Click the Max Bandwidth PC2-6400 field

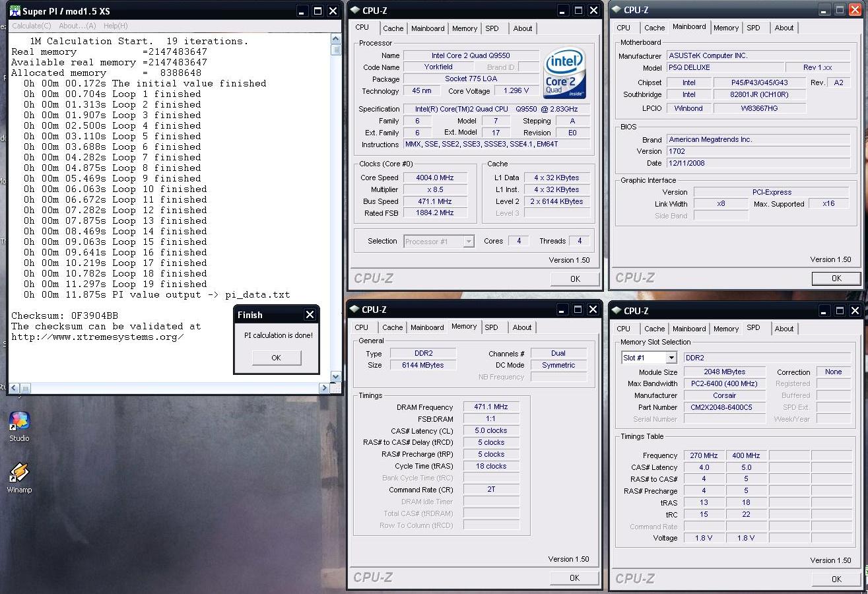coord(725,383)
